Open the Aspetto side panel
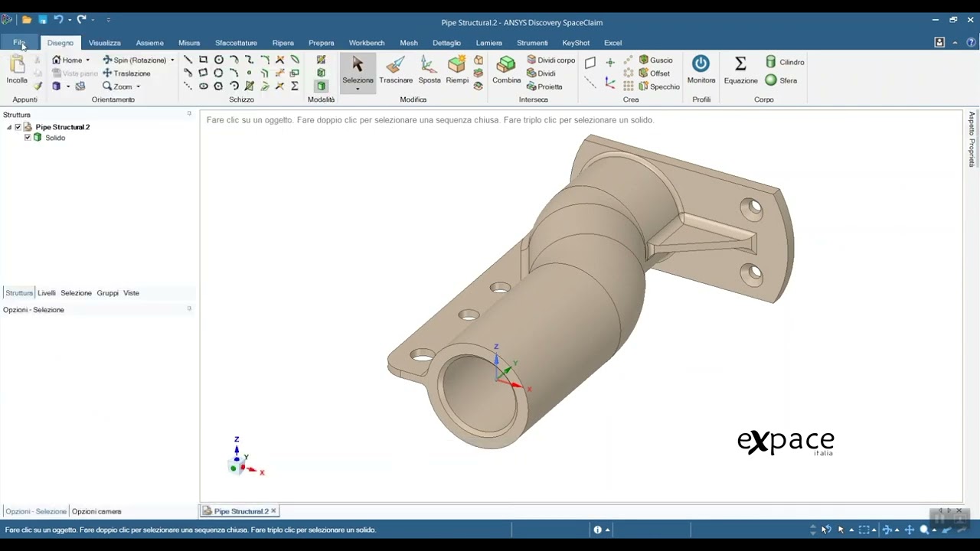This screenshot has width=980, height=551. 972,124
